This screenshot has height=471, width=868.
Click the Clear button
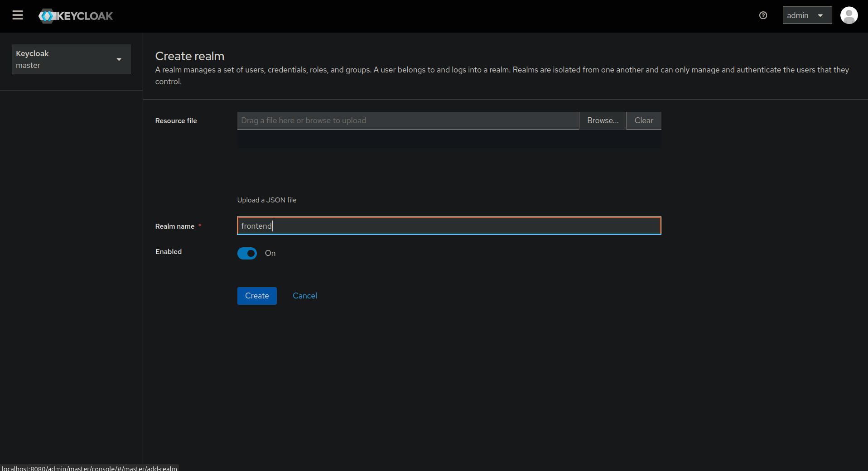[x=643, y=120]
